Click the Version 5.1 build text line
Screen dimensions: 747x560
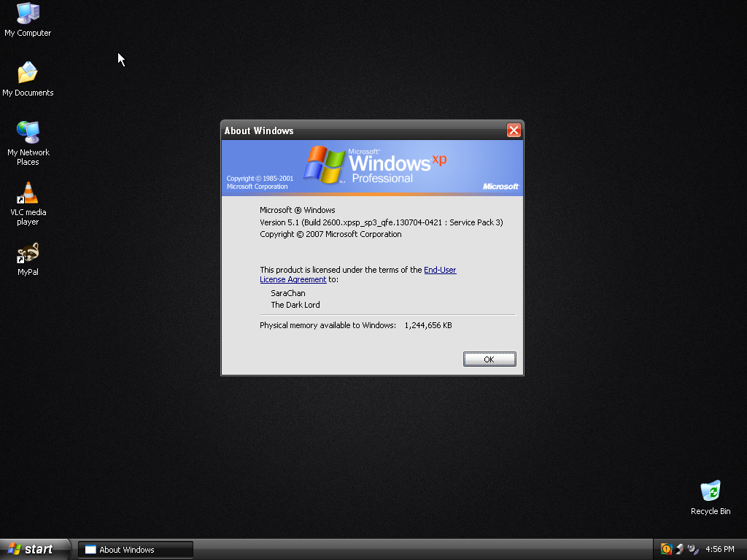click(x=381, y=222)
